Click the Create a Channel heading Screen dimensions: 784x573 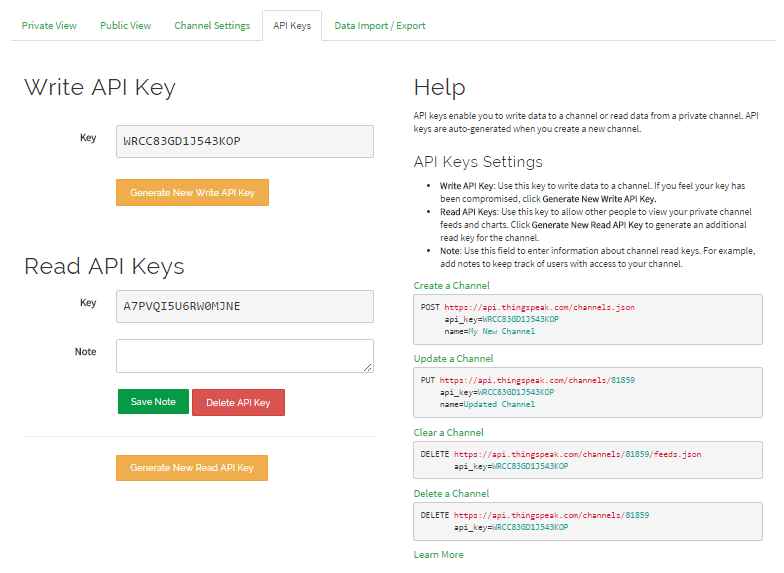coord(451,286)
